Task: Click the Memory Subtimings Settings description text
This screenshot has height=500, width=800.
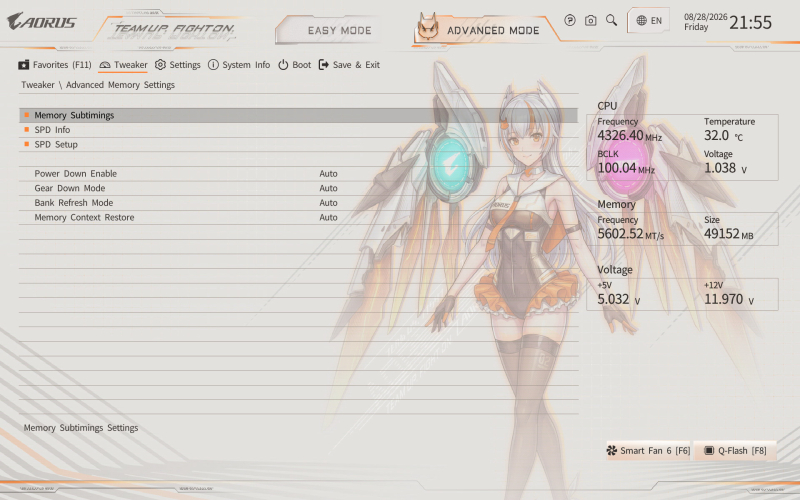Action: (x=81, y=428)
